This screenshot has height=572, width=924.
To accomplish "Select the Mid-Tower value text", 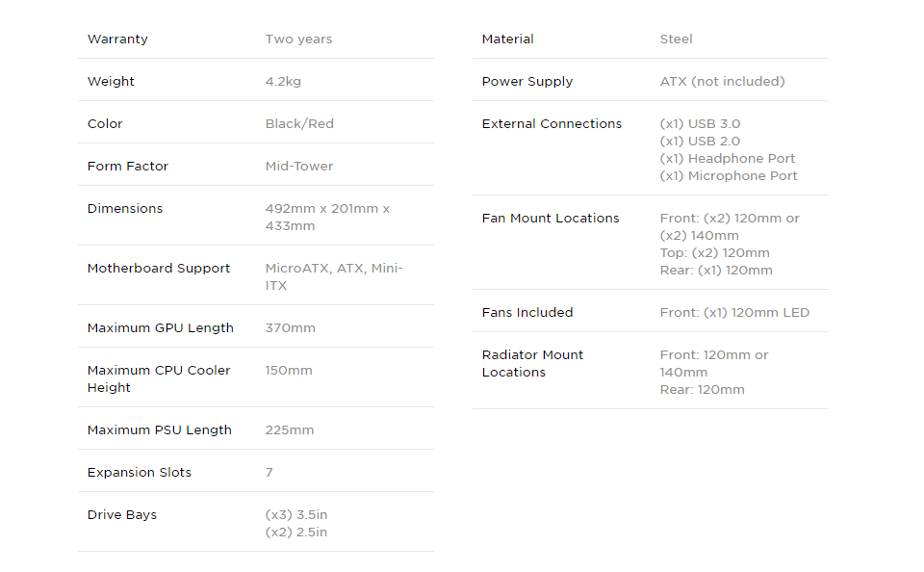I will (x=298, y=167).
